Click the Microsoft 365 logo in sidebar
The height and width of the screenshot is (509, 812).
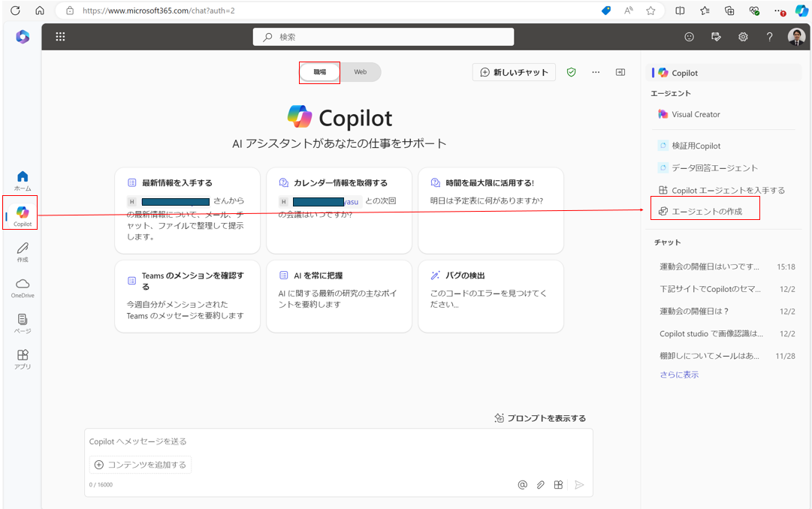coord(23,37)
